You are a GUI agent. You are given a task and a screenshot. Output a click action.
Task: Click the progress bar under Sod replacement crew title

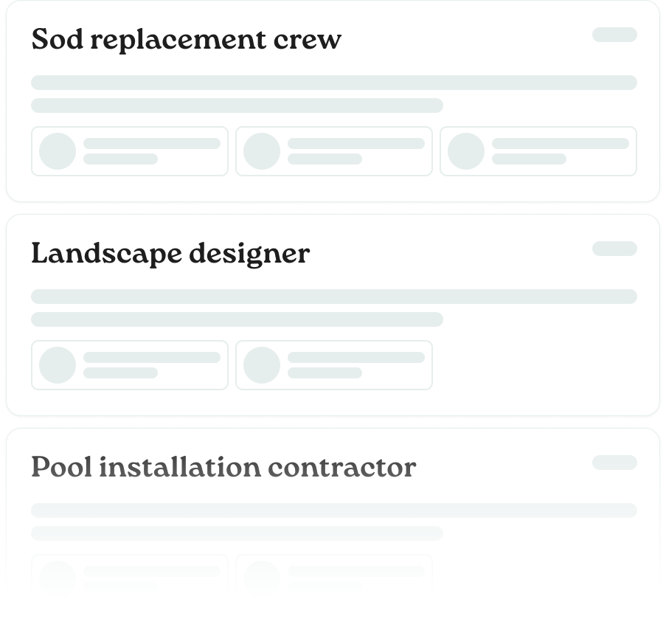point(333,82)
